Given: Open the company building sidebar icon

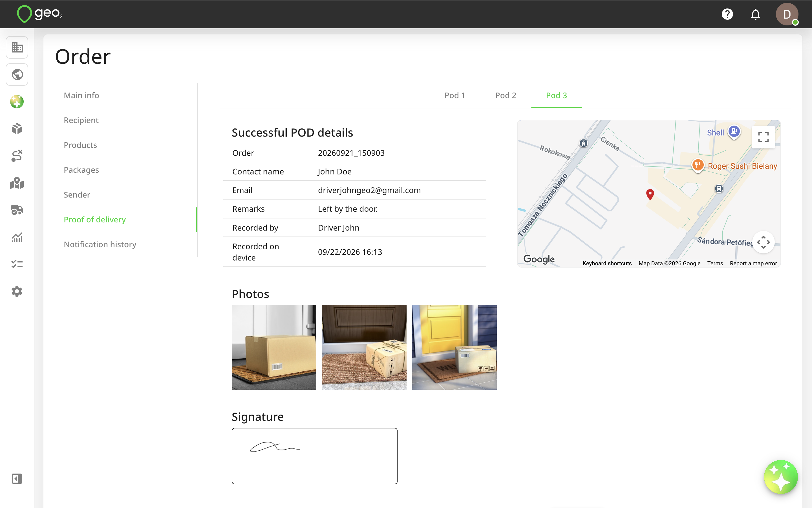Looking at the screenshot, I should point(17,47).
